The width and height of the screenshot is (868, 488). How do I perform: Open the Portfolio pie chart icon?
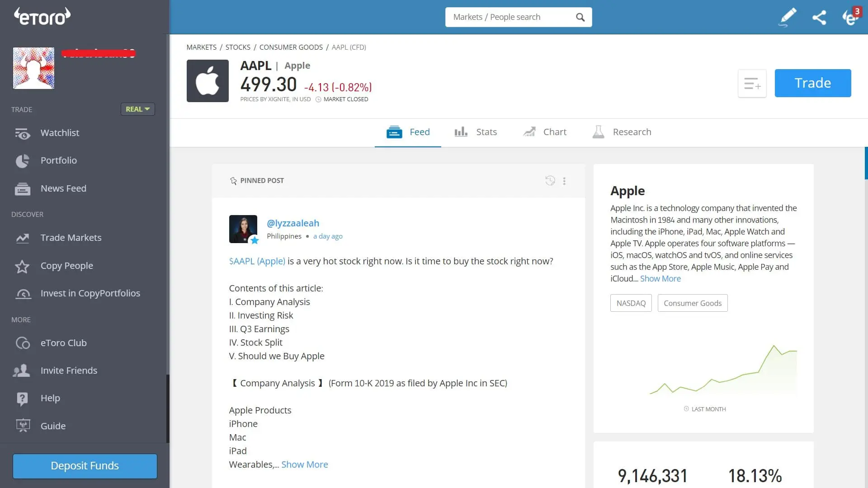click(x=23, y=161)
